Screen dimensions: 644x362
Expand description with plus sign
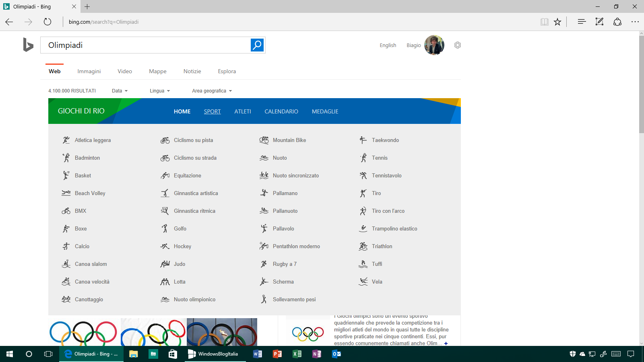446,343
